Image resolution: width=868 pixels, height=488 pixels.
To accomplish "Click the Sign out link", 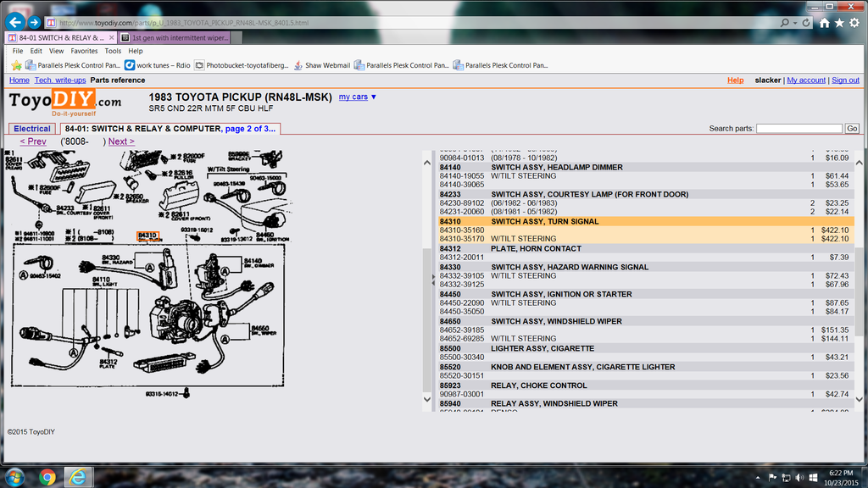I will (845, 80).
